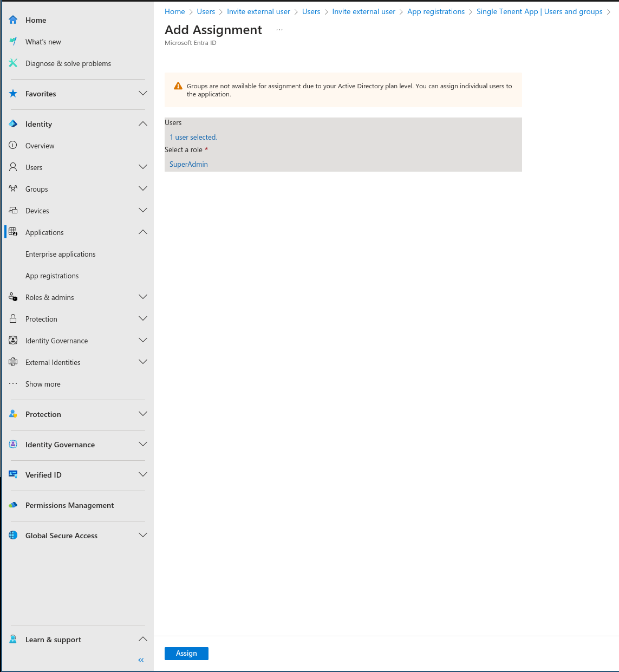Click the Overview info icon under Identity
This screenshot has width=619, height=672.
[12, 145]
